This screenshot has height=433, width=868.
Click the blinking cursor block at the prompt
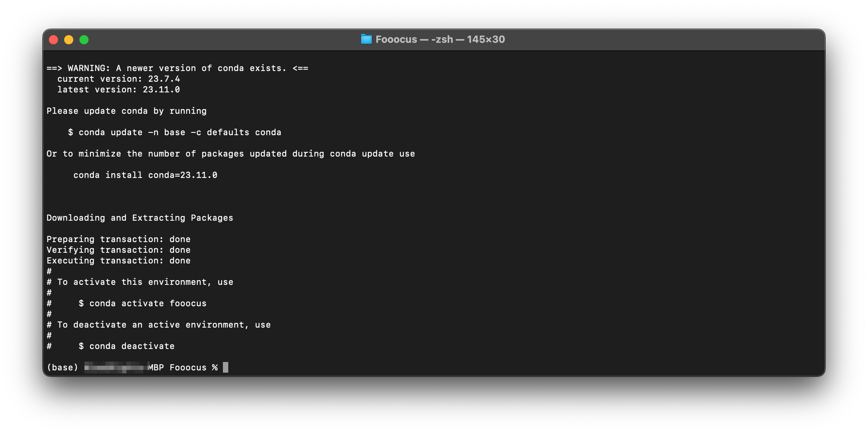pos(226,367)
